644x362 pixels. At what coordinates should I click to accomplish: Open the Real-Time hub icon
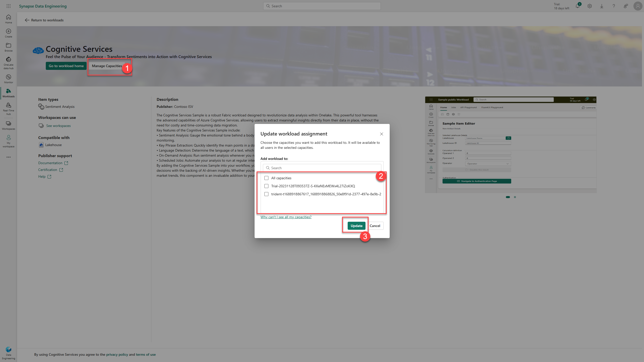pyautogui.click(x=9, y=108)
